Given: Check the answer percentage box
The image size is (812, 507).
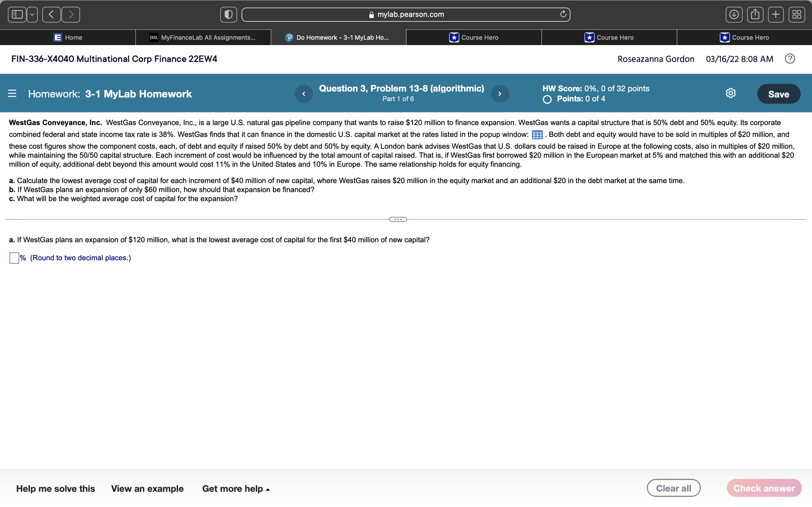Looking at the screenshot, I should [14, 258].
